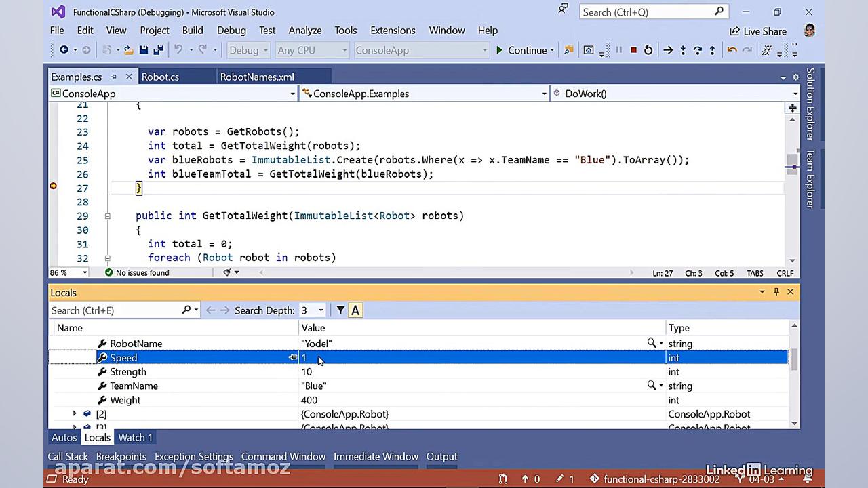Open the Debug menu

click(x=231, y=30)
